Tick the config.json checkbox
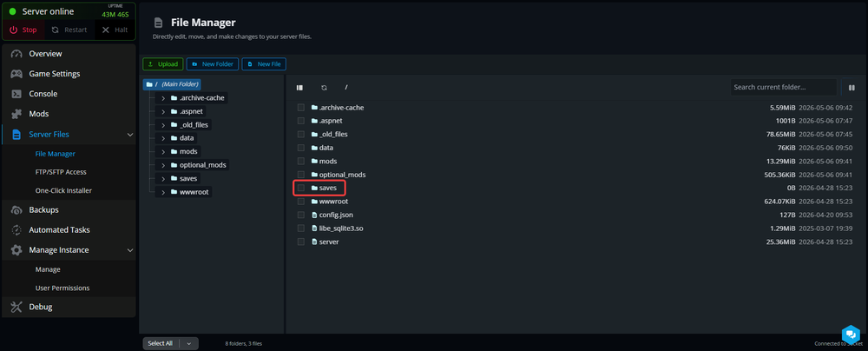This screenshot has width=868, height=351. tap(300, 215)
